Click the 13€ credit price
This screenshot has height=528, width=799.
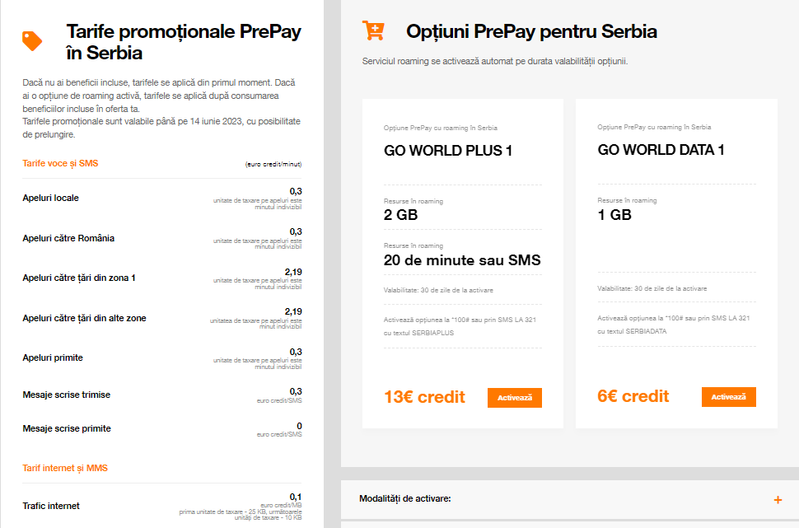tap(424, 397)
